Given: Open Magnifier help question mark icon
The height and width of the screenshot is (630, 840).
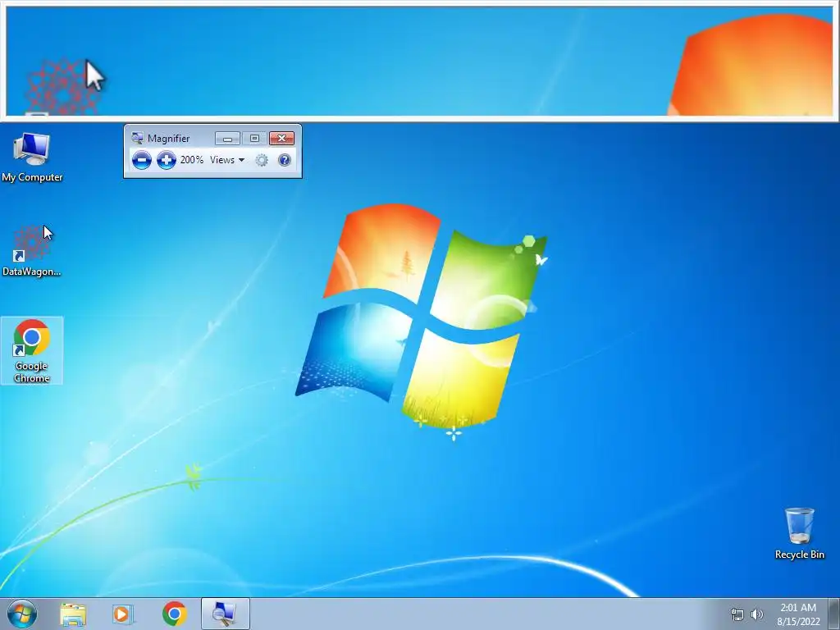Looking at the screenshot, I should coord(285,160).
